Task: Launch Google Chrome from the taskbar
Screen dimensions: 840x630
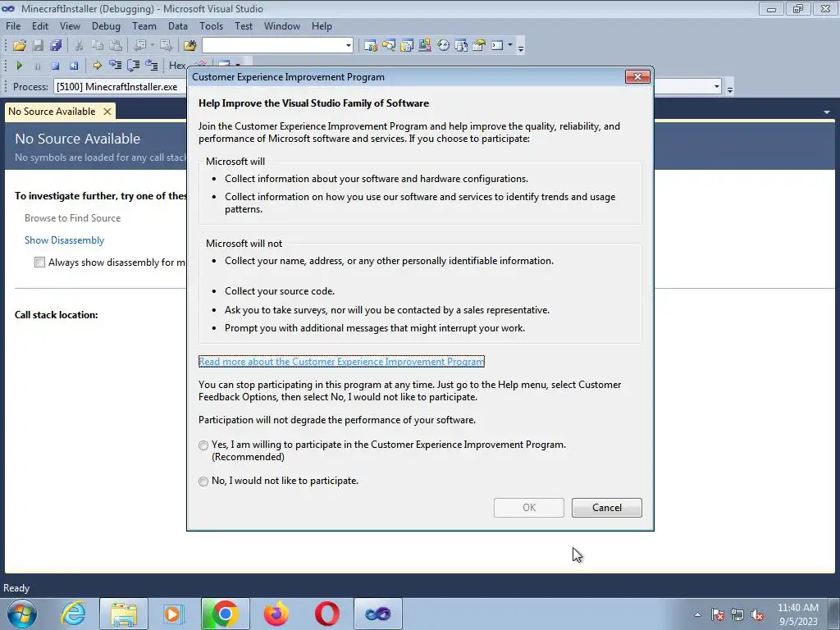Action: pos(225,614)
